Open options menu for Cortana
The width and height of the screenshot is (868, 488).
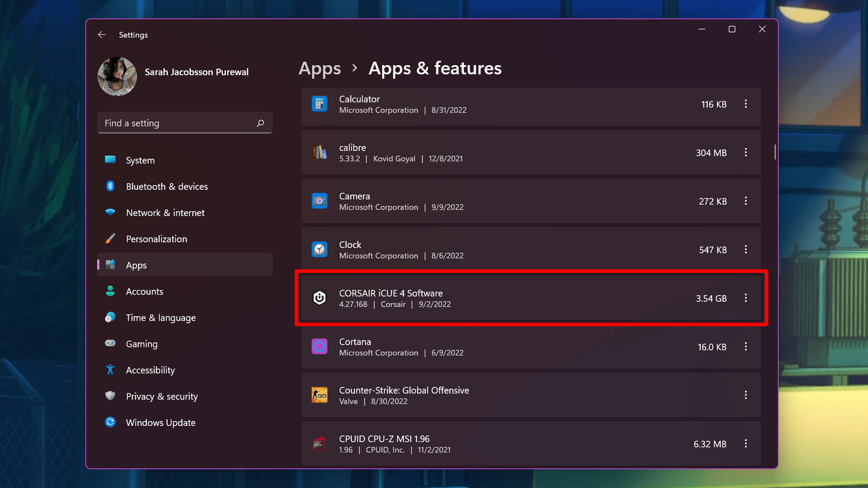tap(745, 347)
